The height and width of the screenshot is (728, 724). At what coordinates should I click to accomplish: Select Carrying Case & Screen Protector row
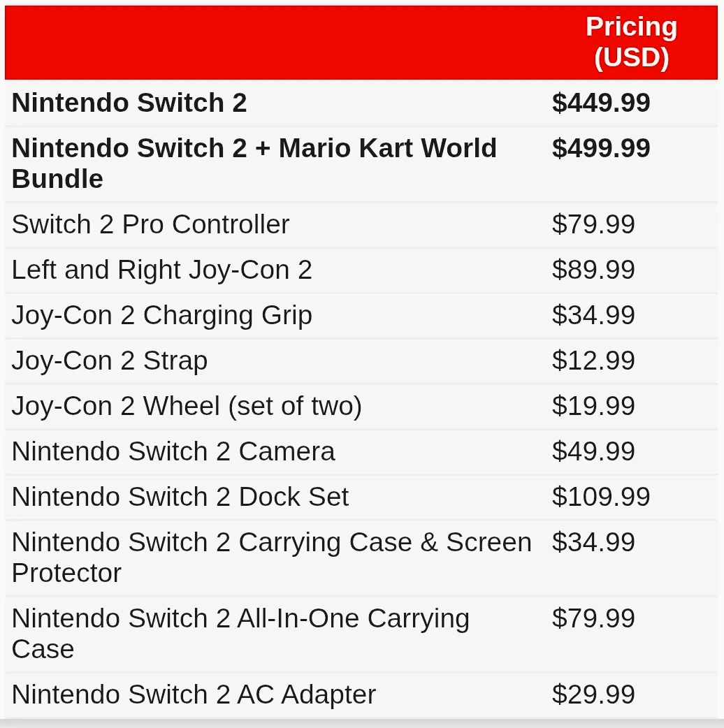[x=271, y=557]
